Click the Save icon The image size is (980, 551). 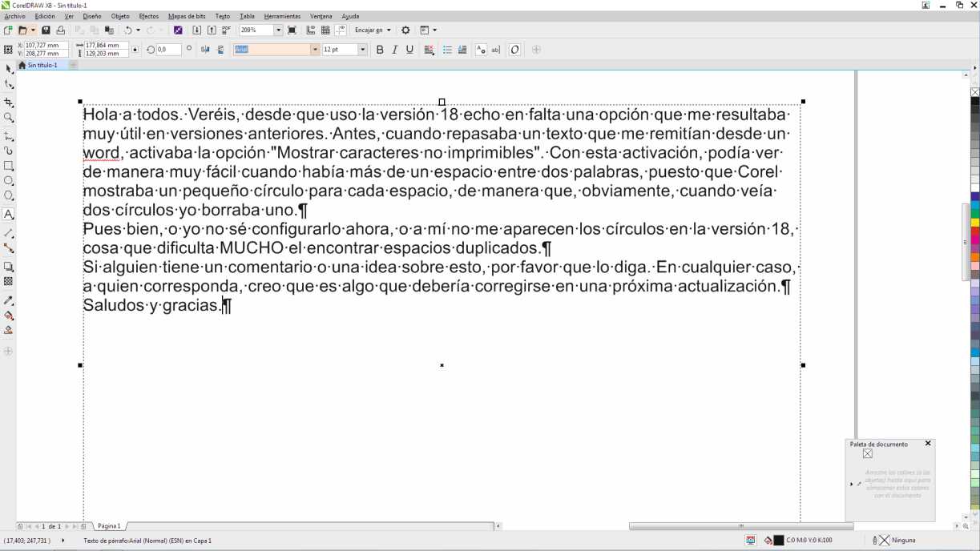pyautogui.click(x=46, y=30)
